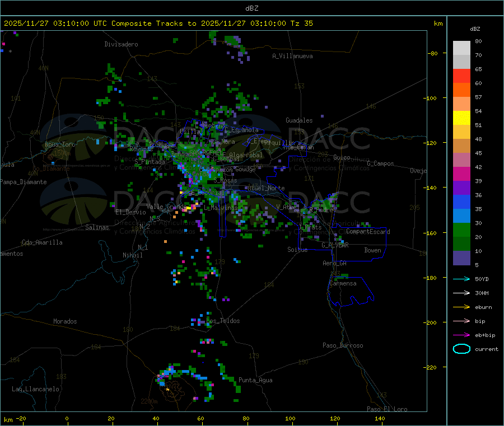
Task: Click the Soitue map label
Action: [x=297, y=250]
